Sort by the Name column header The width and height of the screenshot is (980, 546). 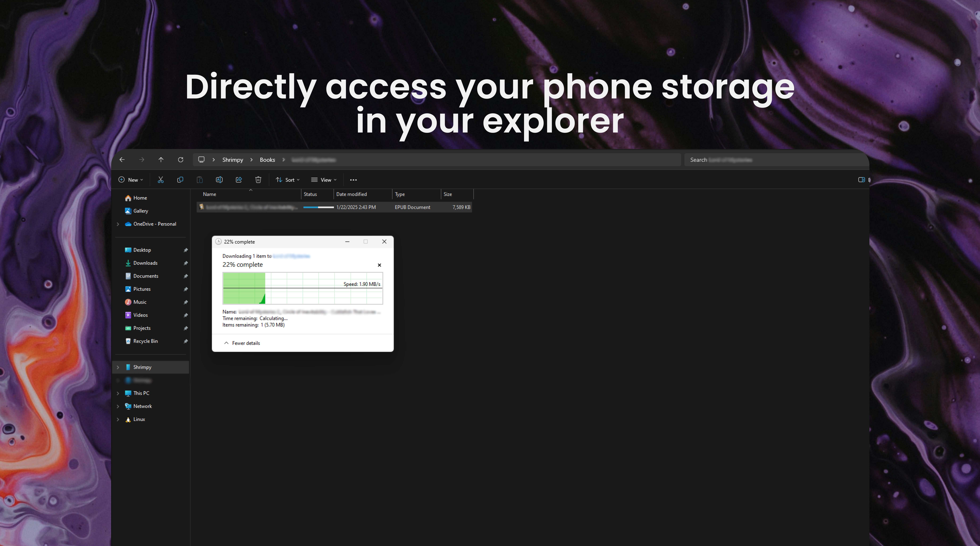(249, 194)
